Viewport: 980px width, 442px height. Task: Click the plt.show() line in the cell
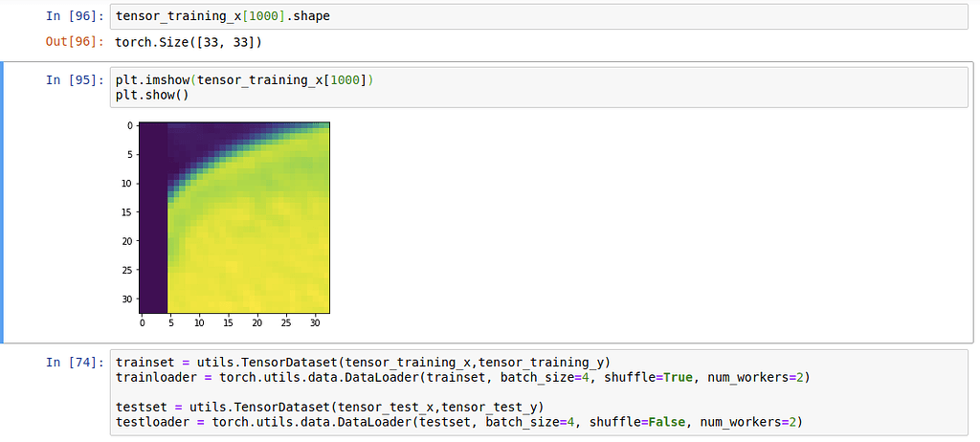(x=153, y=96)
